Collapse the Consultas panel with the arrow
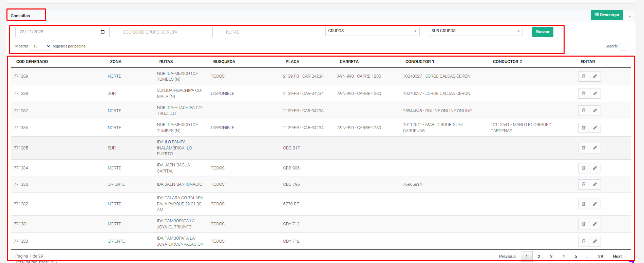Screen dimensions: 644x263 (x=630, y=16)
